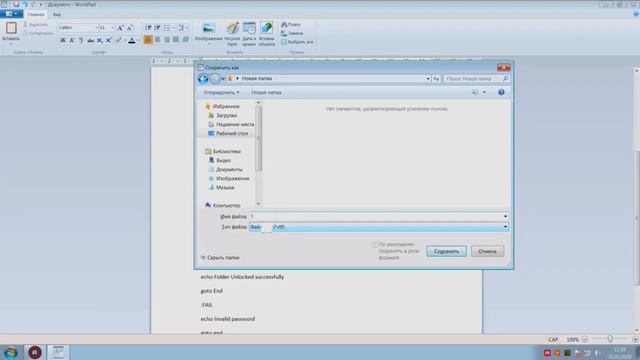Insert date and time in WordPad

pyautogui.click(x=249, y=28)
